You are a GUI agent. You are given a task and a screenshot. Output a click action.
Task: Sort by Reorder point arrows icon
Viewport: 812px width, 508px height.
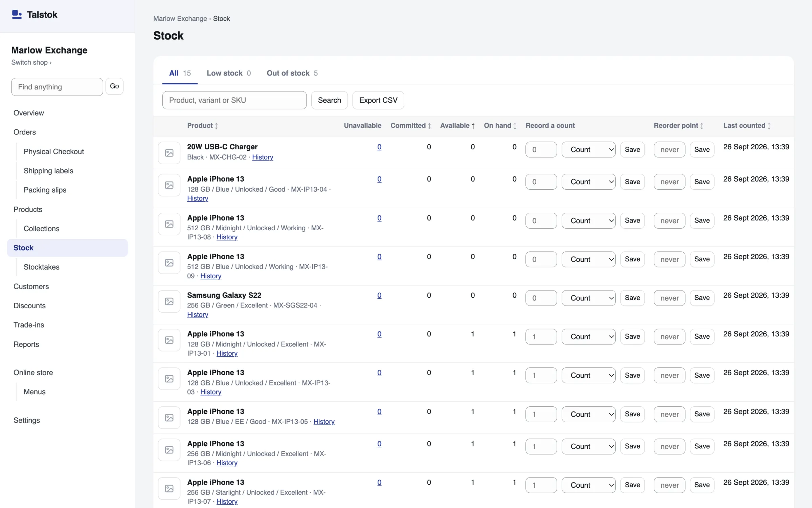(702, 126)
